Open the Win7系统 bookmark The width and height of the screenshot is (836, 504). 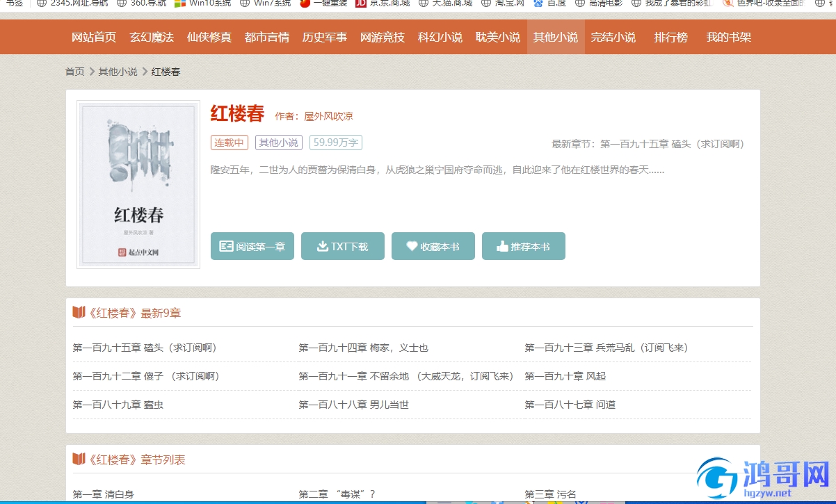coord(266,3)
